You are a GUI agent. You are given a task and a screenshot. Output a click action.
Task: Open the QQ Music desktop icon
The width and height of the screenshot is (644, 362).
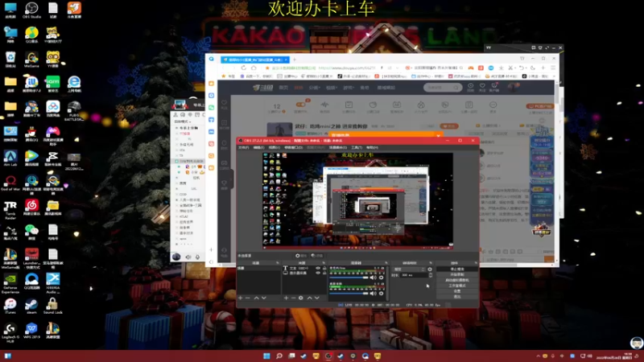(x=31, y=35)
